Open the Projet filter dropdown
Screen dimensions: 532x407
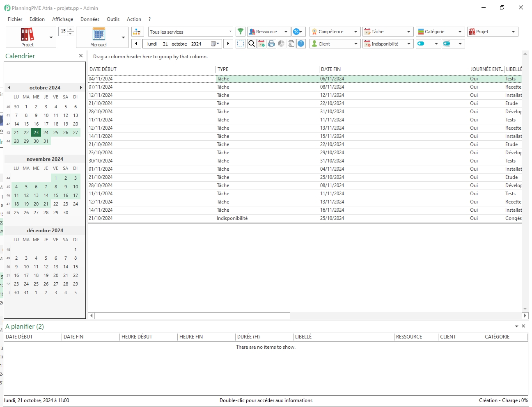coord(493,32)
